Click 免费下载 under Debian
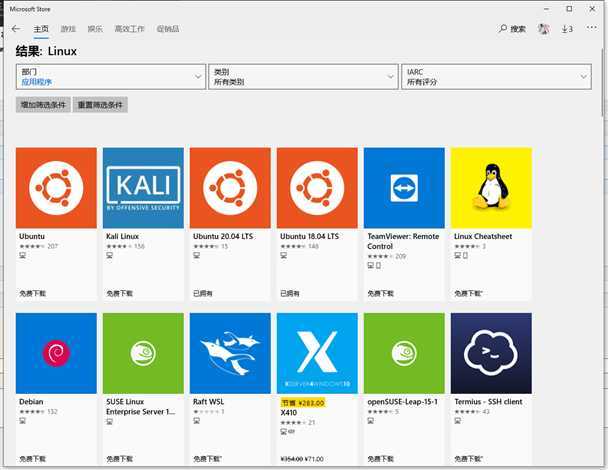 pos(33,459)
